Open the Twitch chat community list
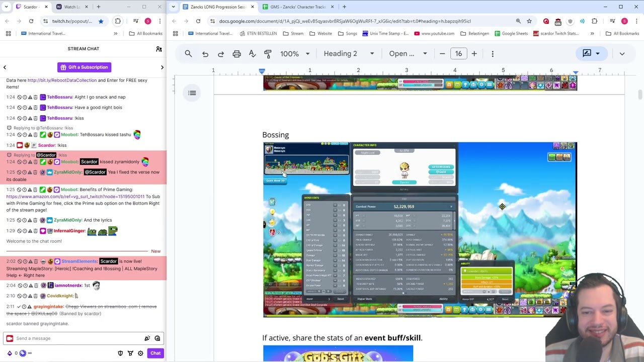The image size is (644, 362). point(159,49)
